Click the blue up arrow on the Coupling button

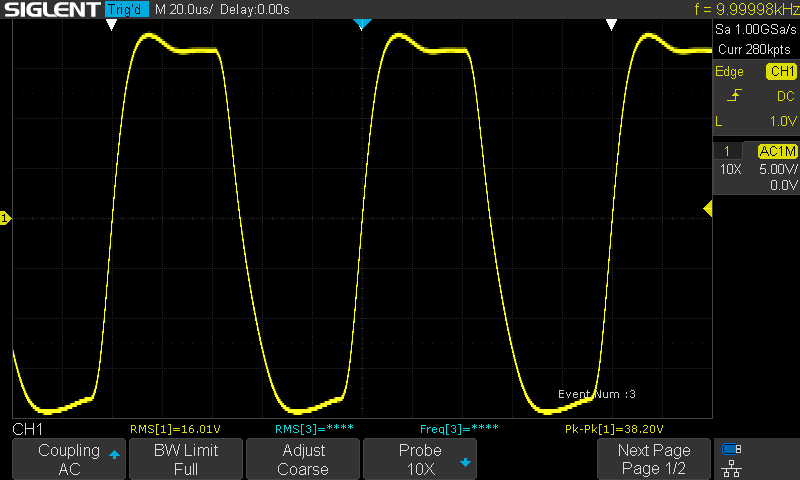[114, 454]
